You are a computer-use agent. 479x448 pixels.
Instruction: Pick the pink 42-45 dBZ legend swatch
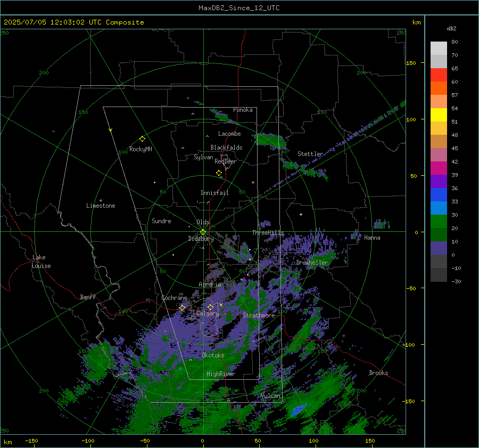(439, 154)
